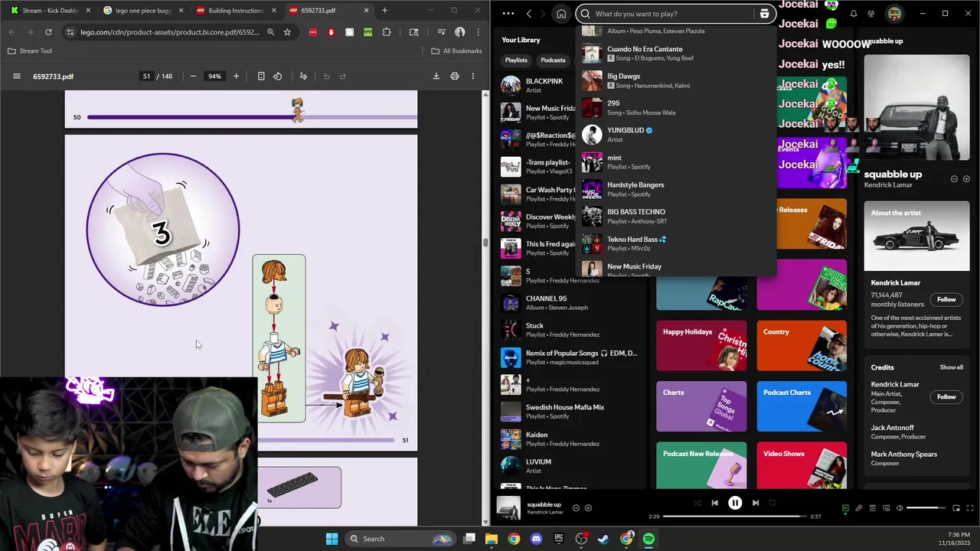Open a new Chrome tab

coord(384,11)
